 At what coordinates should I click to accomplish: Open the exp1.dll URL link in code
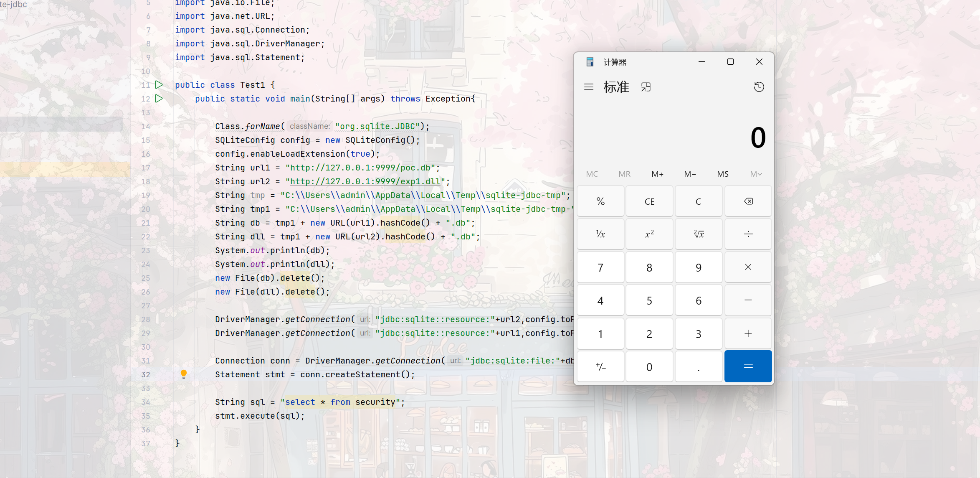365,181
